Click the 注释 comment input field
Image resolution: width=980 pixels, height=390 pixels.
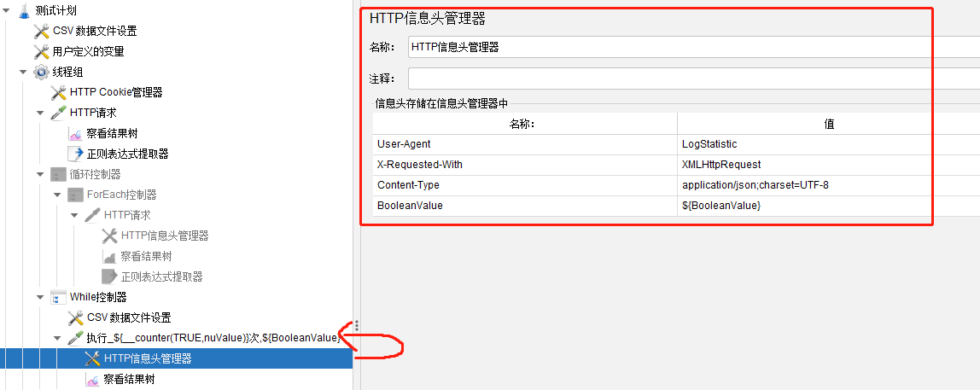coord(694,79)
